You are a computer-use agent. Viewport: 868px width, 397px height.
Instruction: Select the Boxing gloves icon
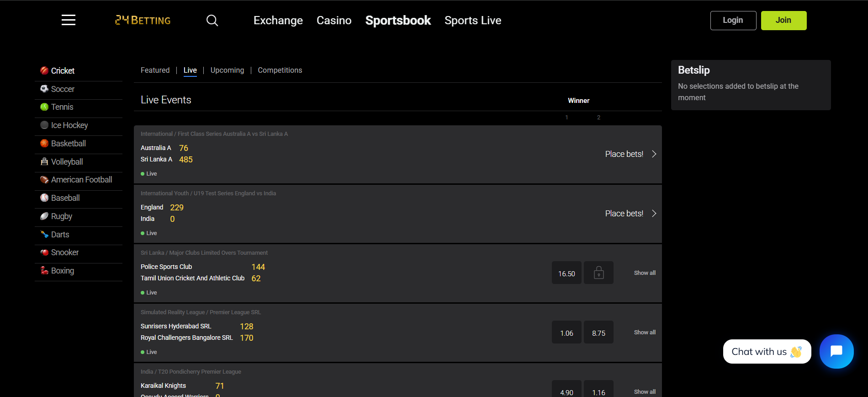(44, 271)
